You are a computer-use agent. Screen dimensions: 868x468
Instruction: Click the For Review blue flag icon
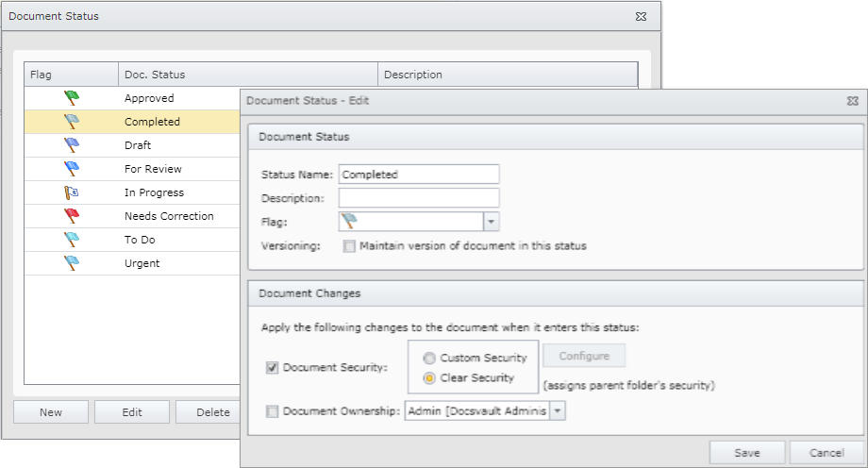pyautogui.click(x=72, y=169)
